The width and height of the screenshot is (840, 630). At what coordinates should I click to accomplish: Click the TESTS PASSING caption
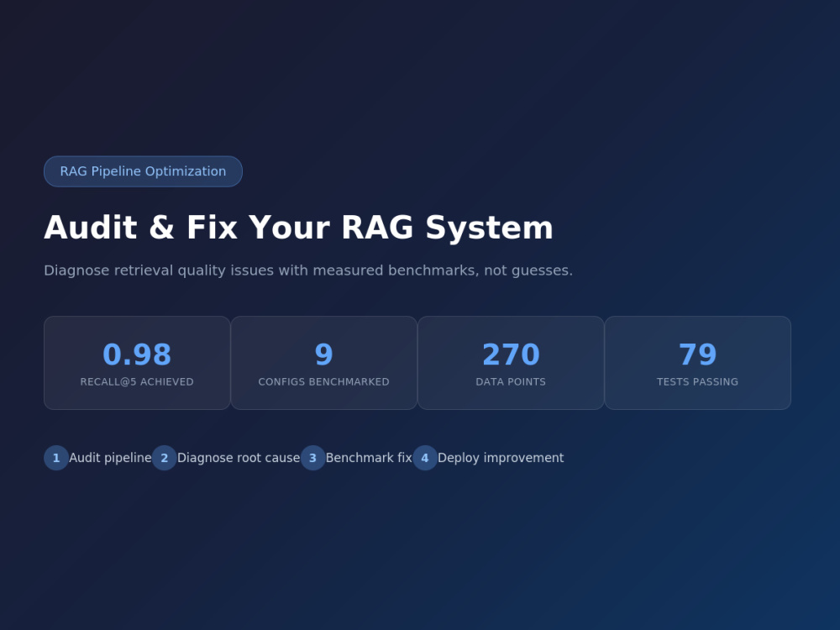click(x=697, y=382)
